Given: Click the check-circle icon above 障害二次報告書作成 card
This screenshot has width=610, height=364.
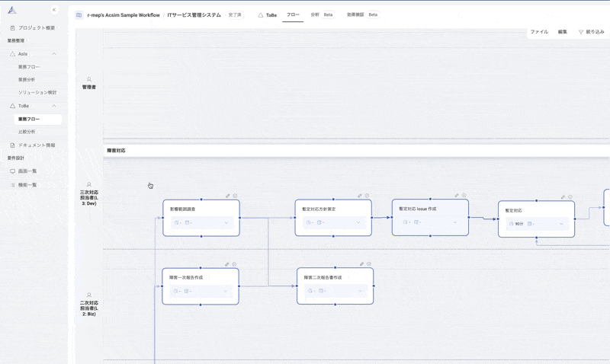Looking at the screenshot, I should [x=369, y=264].
